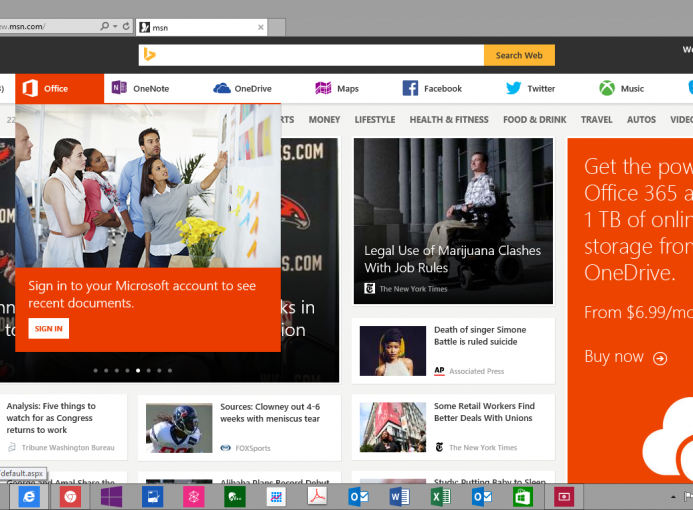Click The New York Times source under marijuana story
The width and height of the screenshot is (693, 510).
[x=413, y=289]
